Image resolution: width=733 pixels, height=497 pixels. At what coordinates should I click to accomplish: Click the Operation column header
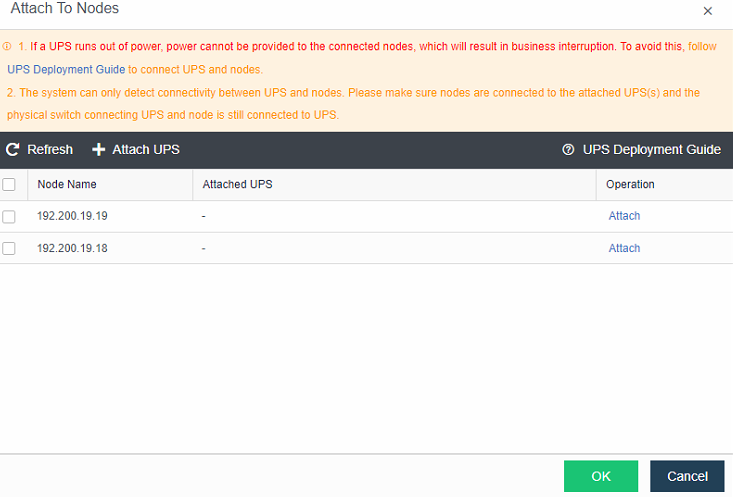point(630,184)
